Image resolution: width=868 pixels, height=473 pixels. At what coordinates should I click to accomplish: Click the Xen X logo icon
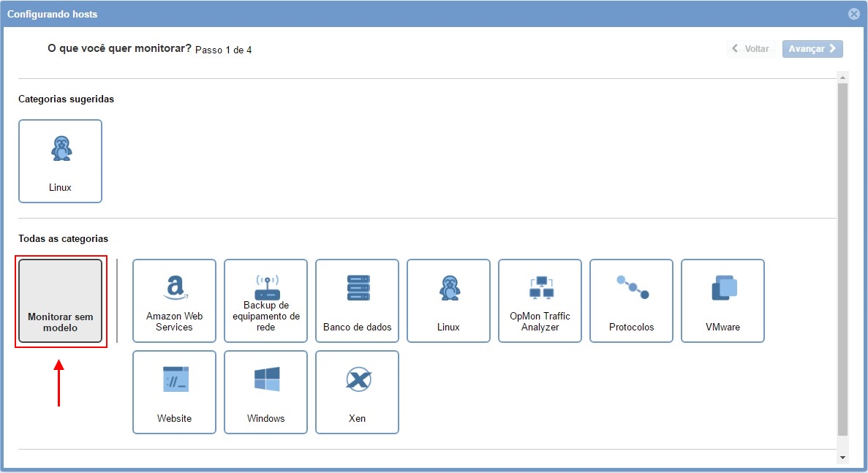(358, 379)
